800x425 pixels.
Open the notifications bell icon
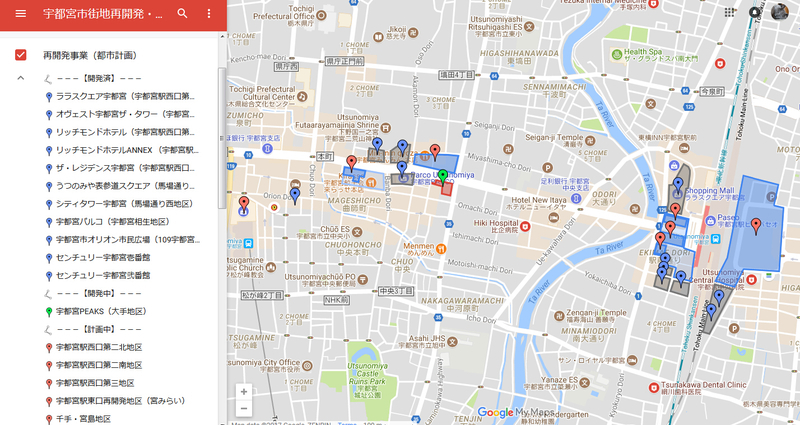pos(755,12)
